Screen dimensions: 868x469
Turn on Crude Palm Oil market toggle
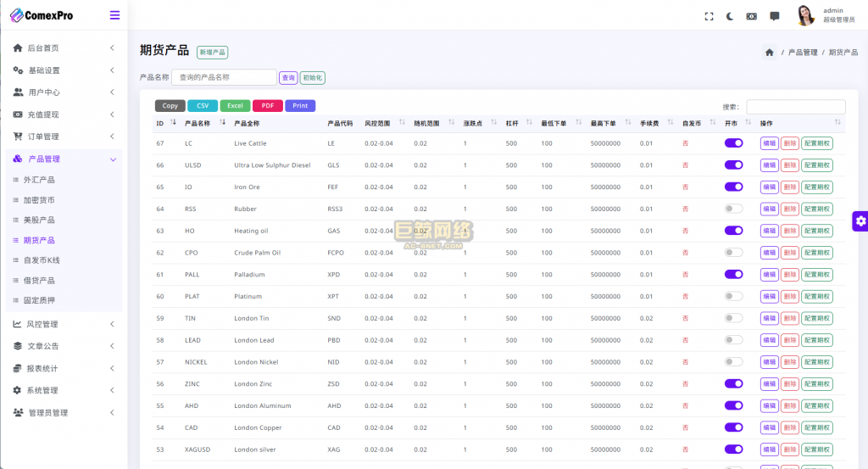(x=733, y=253)
